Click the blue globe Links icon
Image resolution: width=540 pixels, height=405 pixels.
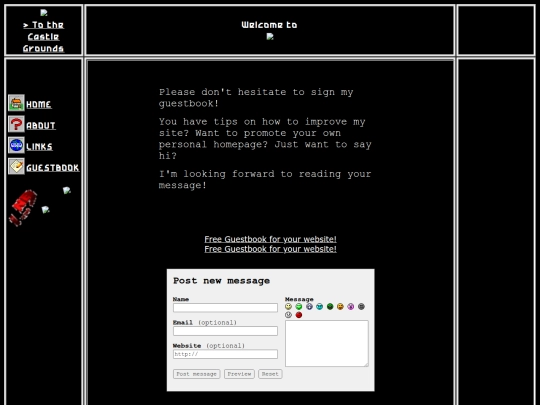coord(16,145)
